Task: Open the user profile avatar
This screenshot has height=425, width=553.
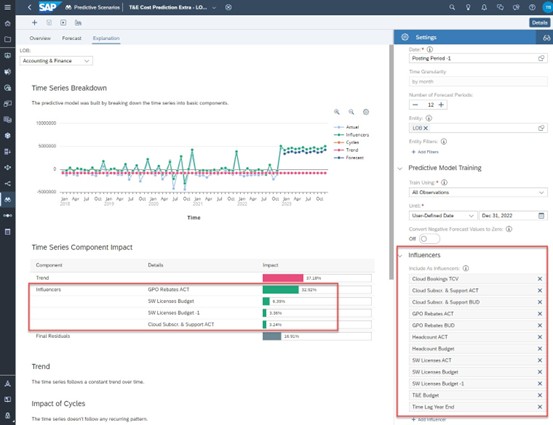Action: point(547,7)
